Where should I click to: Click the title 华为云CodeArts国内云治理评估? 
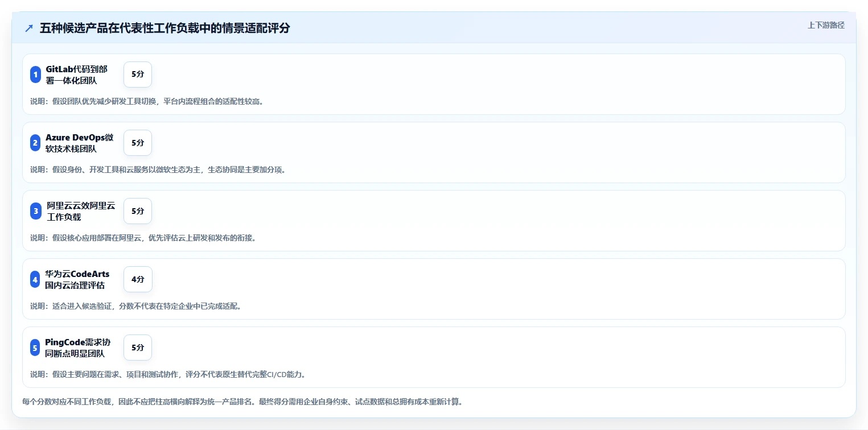(x=77, y=279)
